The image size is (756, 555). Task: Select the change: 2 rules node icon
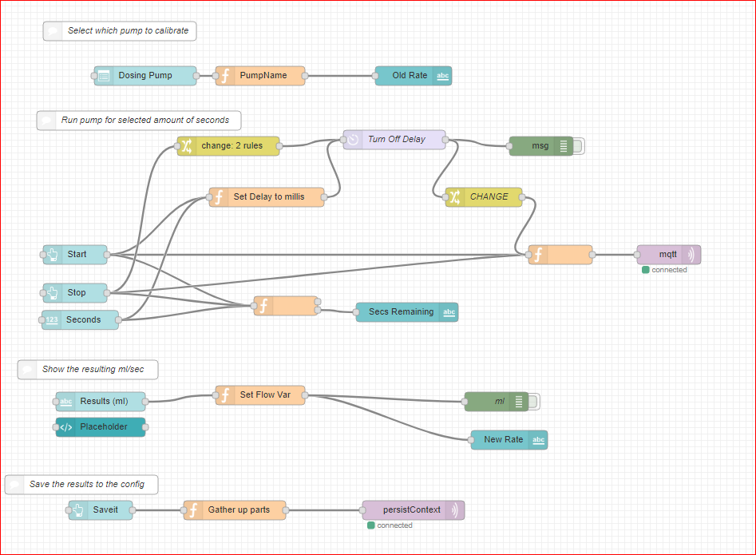(x=187, y=145)
